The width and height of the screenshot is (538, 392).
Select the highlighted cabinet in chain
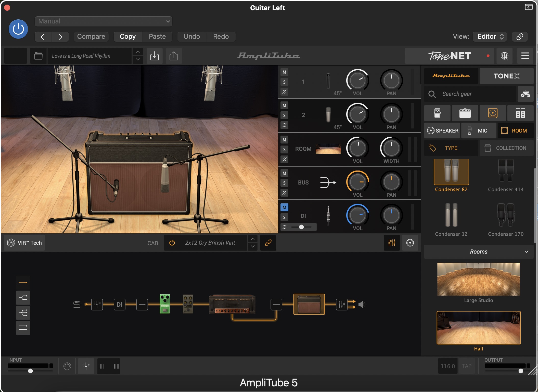coord(309,304)
